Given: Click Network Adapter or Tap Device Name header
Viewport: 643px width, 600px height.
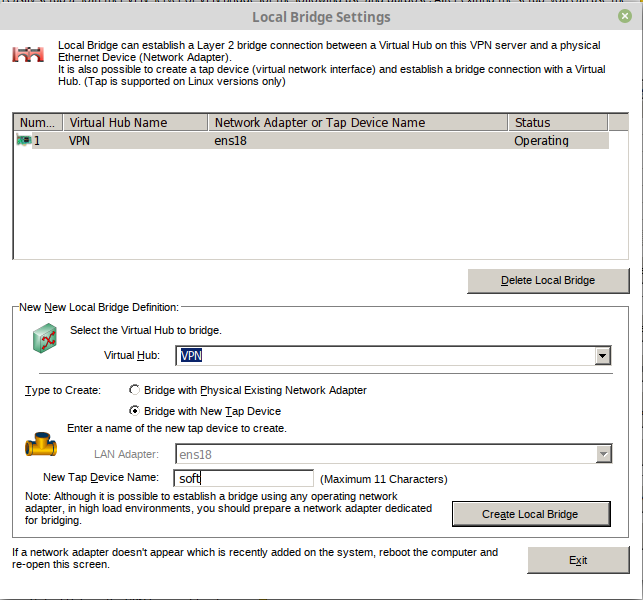Looking at the screenshot, I should (x=358, y=123).
